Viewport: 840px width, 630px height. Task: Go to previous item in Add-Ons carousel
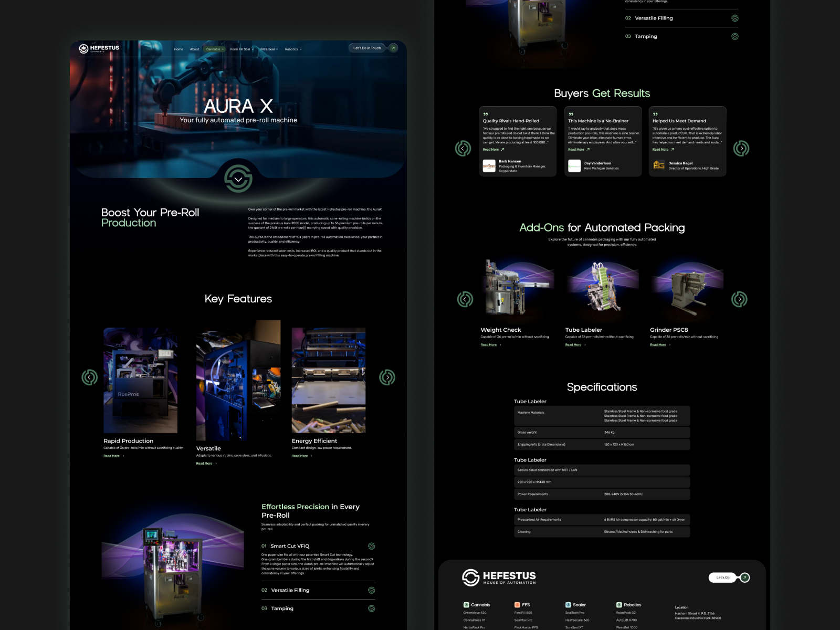click(465, 299)
